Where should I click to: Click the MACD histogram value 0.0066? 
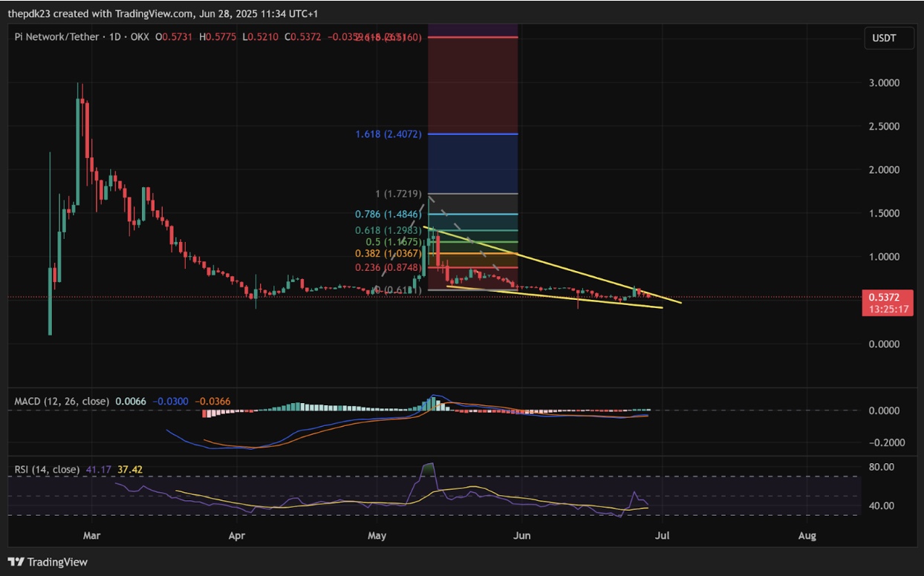coord(130,402)
